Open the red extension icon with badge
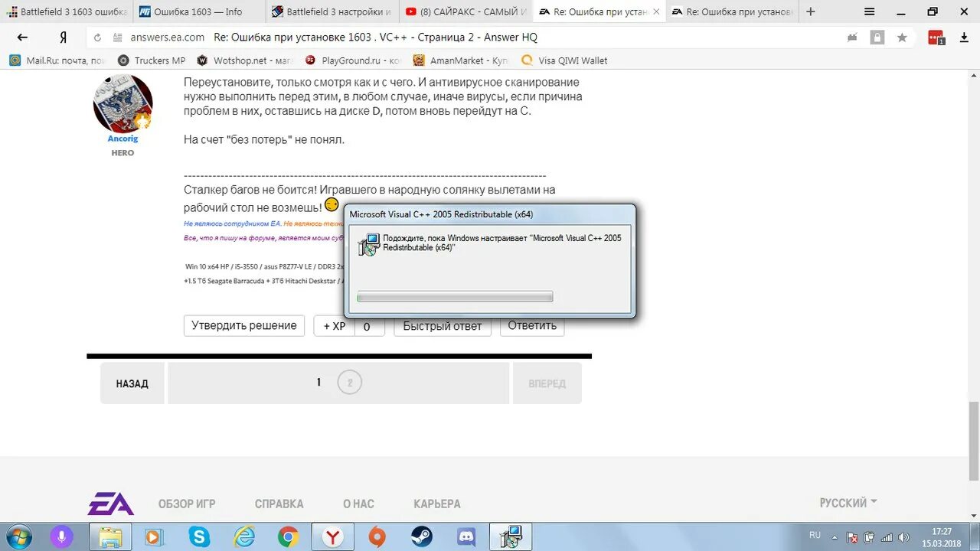This screenshot has height=551, width=980. (936, 37)
